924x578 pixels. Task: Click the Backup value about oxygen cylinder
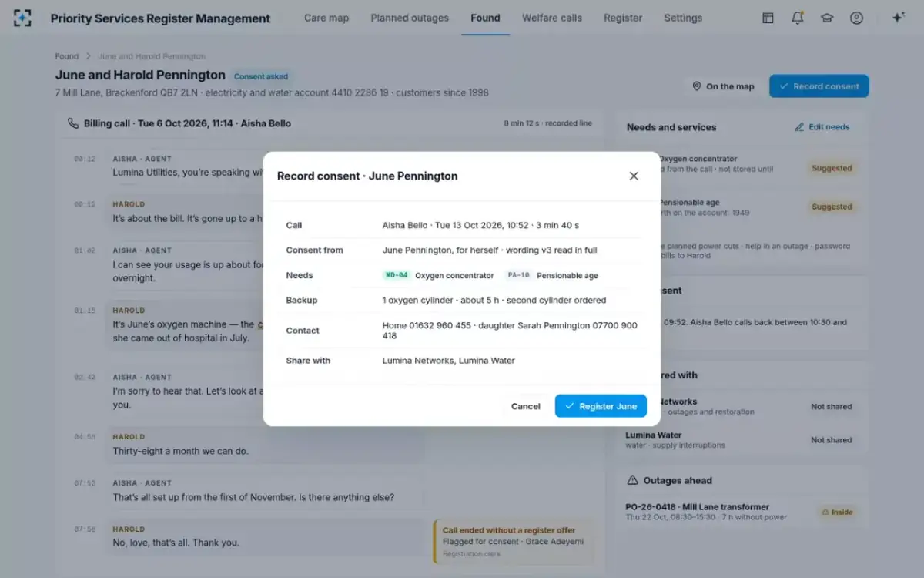pyautogui.click(x=494, y=300)
